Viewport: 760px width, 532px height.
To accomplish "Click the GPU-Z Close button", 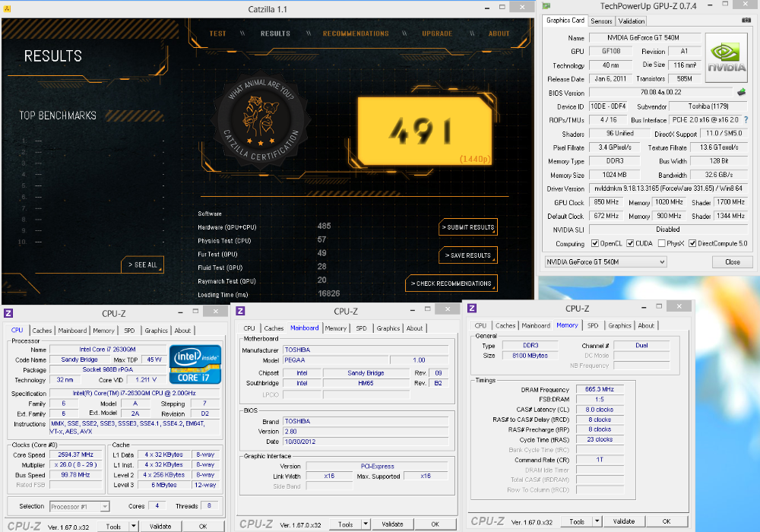I will click(732, 261).
